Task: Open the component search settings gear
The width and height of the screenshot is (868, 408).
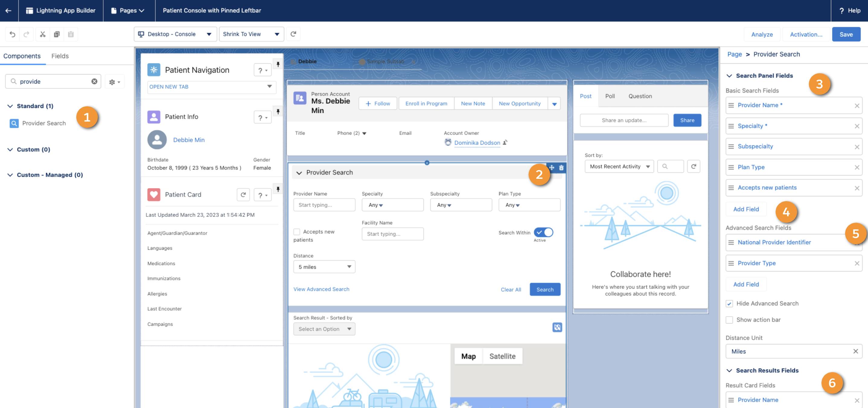Action: click(114, 81)
